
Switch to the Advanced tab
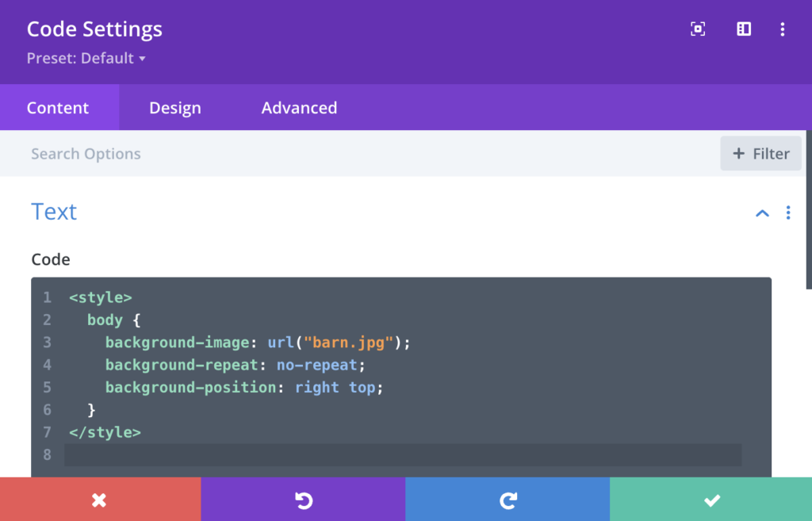[x=299, y=107]
